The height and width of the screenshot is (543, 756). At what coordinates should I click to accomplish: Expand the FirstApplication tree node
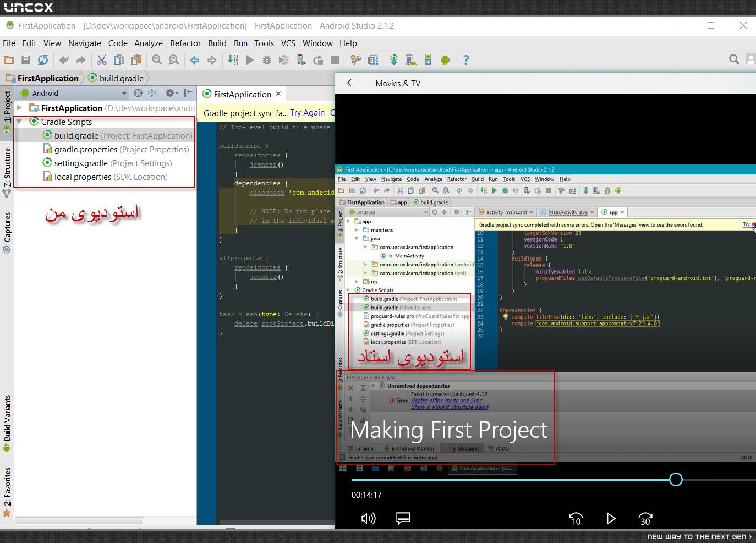tap(19, 108)
